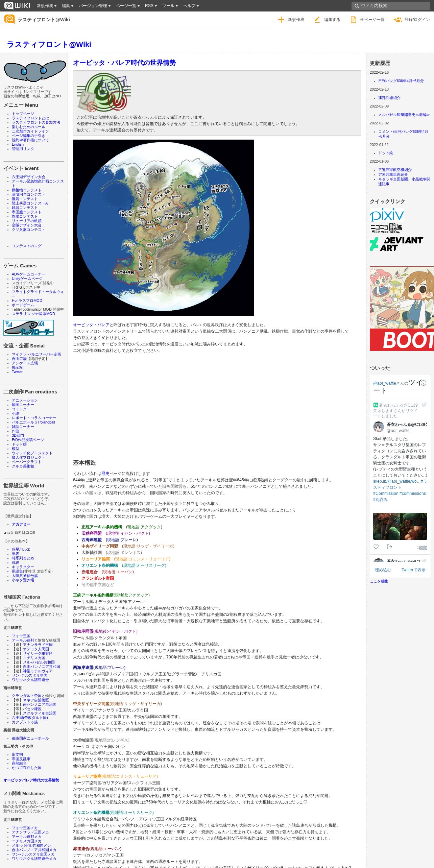434x868 pixels.
Task: Click the 編集する header text
Action: 332,20
